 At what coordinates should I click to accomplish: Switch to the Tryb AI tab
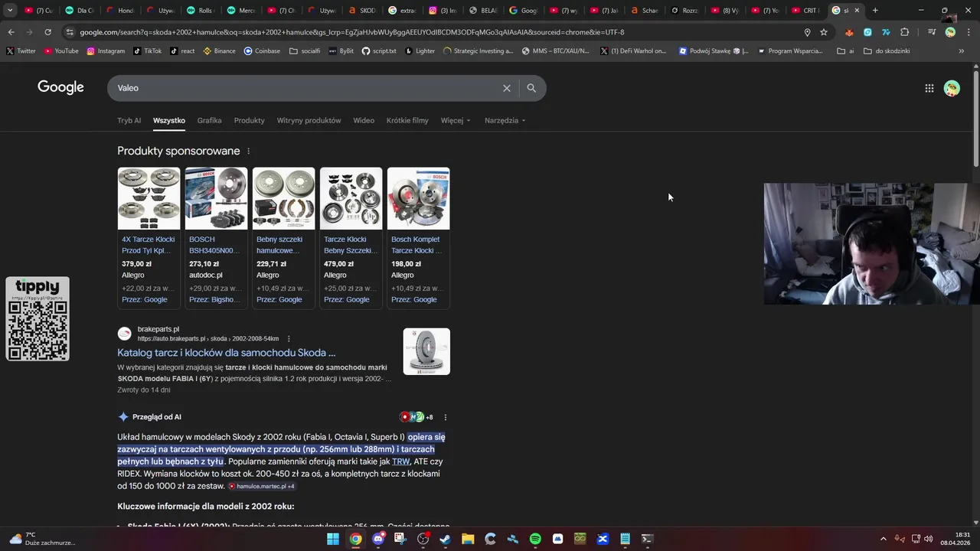click(129, 120)
